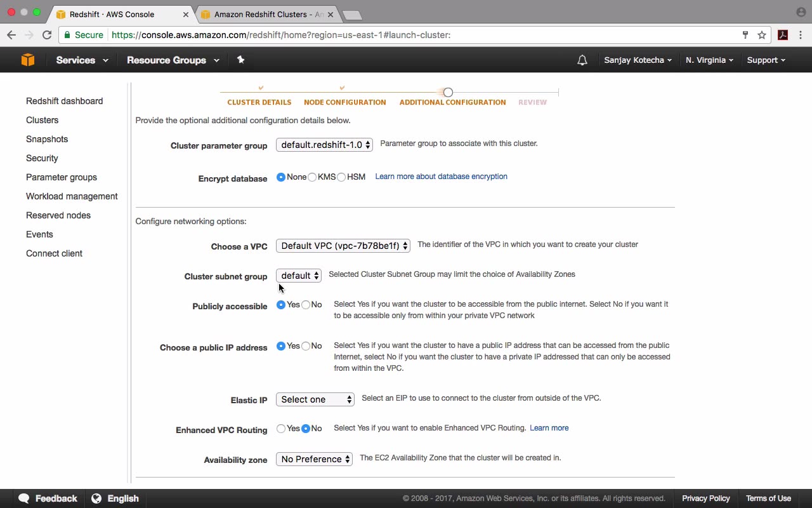The height and width of the screenshot is (508, 812).
Task: Enable Enhanced VPC Routing with Yes
Action: [x=281, y=429]
